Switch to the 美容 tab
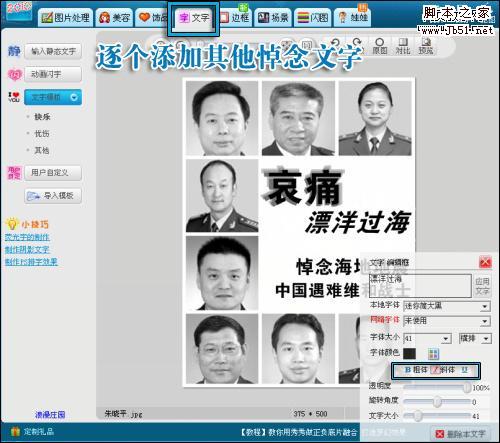Screen dimensions: 500x443 (x=115, y=17)
